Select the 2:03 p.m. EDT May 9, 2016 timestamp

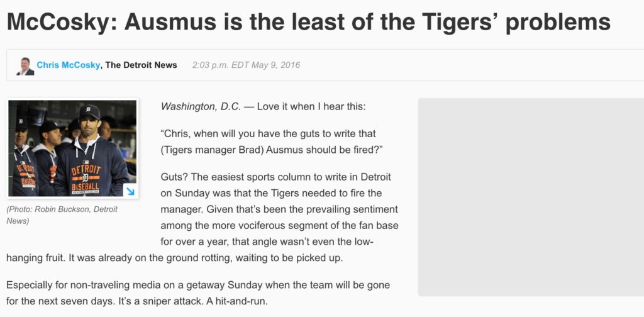(246, 65)
